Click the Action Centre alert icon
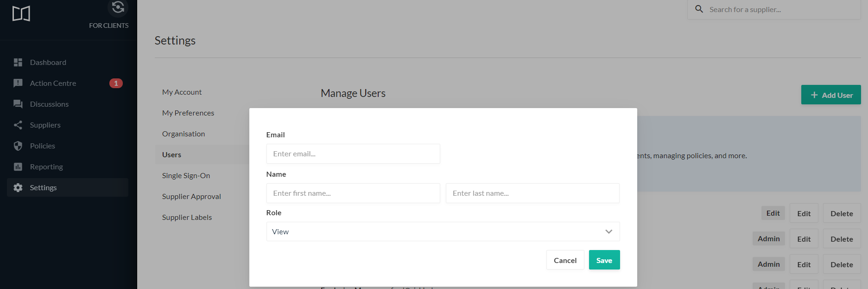Image resolution: width=868 pixels, height=289 pixels. point(18,83)
